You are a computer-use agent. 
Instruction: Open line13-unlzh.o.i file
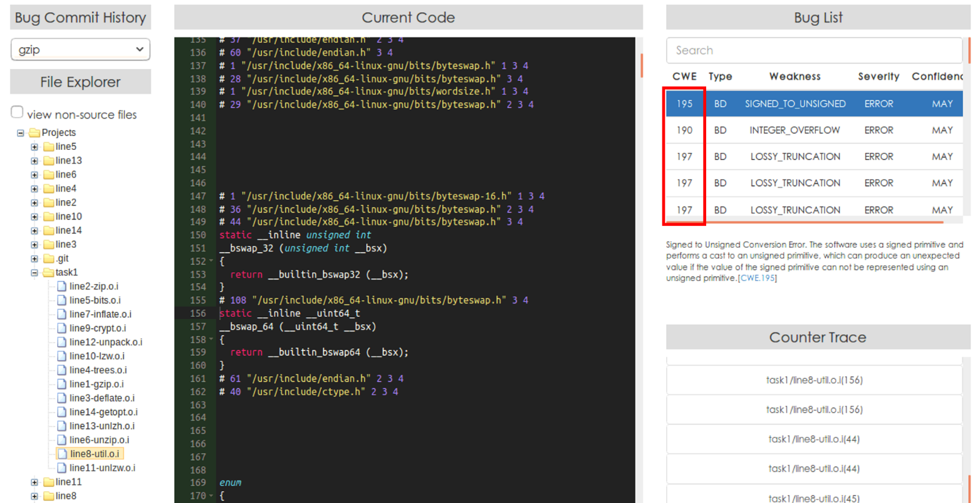[102, 426]
